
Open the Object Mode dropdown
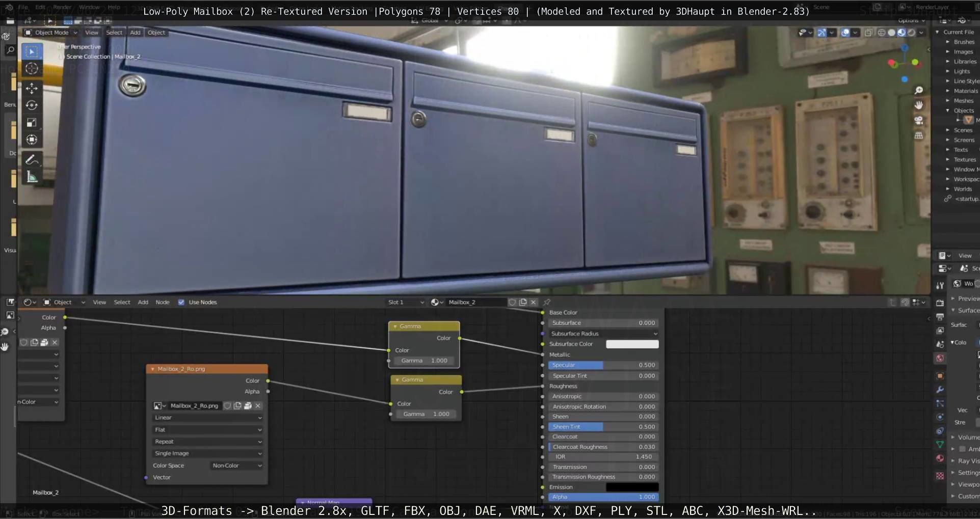click(51, 33)
